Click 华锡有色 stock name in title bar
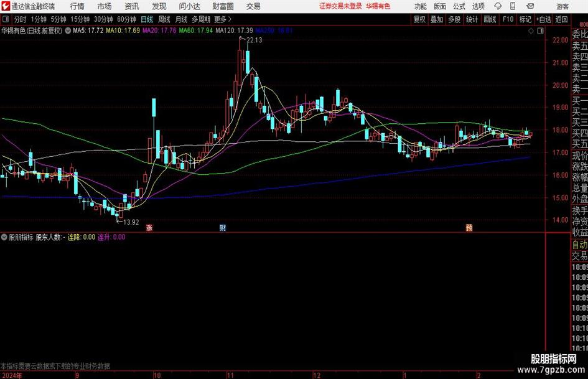The height and width of the screenshot is (379, 588). pyautogui.click(x=378, y=6)
